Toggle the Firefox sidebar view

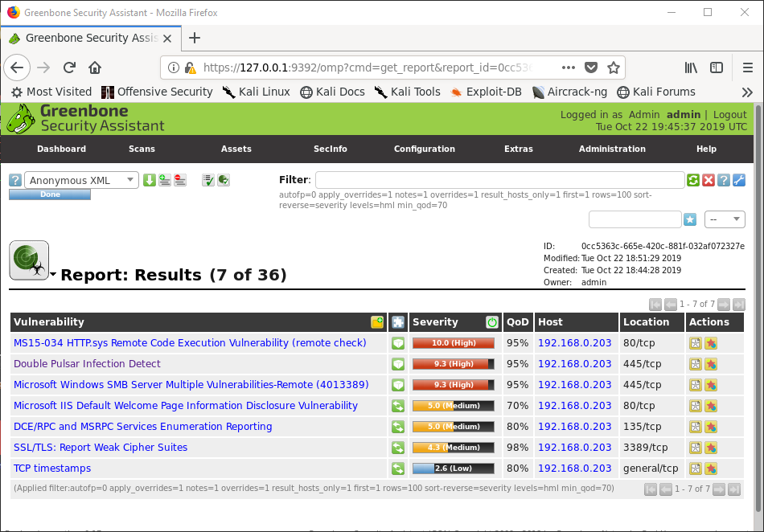717,68
